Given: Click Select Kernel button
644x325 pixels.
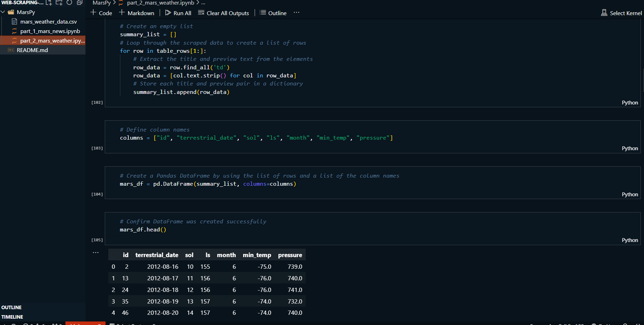Looking at the screenshot, I should (621, 13).
